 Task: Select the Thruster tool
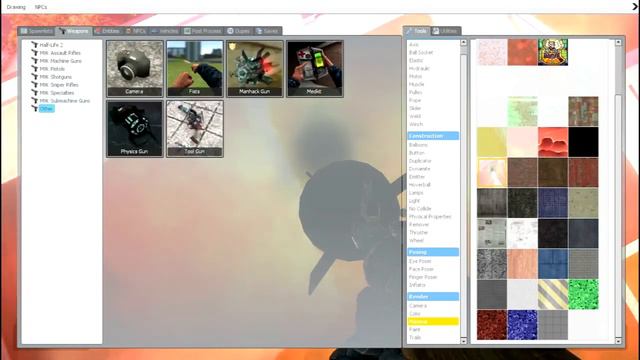tap(418, 233)
